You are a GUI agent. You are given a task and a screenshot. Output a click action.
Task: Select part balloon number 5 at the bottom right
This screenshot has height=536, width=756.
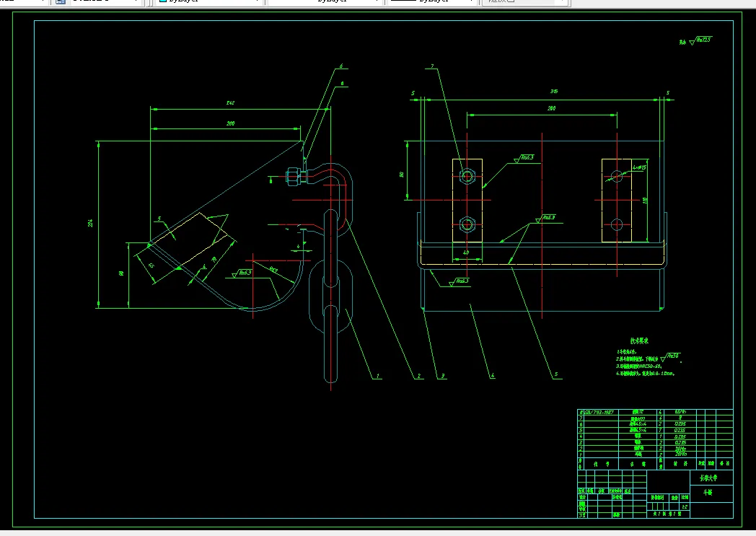click(556, 374)
